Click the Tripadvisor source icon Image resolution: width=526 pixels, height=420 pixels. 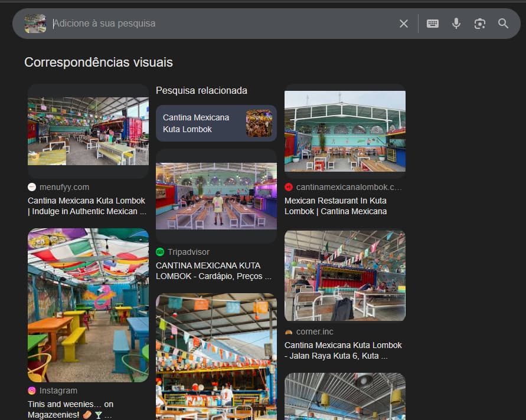pyautogui.click(x=160, y=252)
